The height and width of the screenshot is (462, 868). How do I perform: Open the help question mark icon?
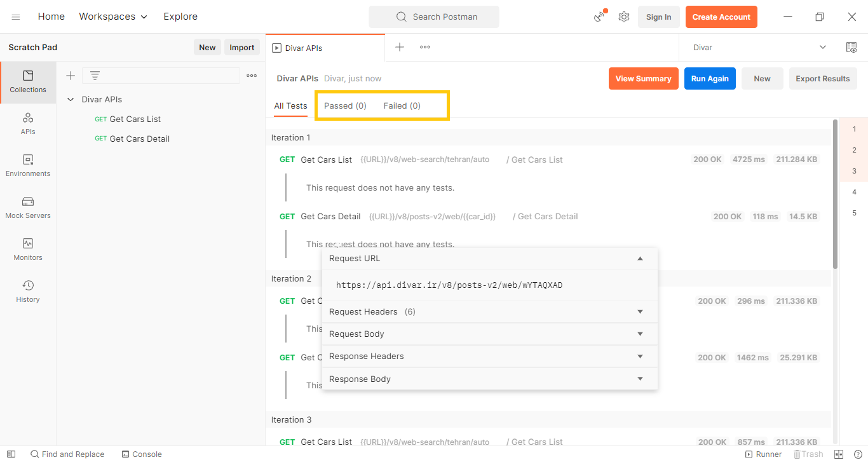coord(858,454)
